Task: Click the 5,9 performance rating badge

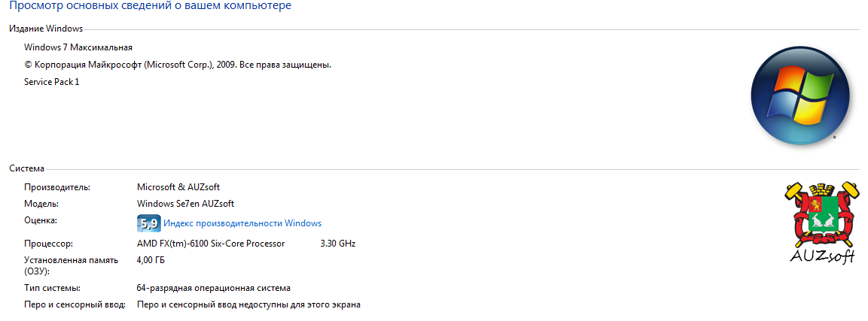Action: click(148, 223)
